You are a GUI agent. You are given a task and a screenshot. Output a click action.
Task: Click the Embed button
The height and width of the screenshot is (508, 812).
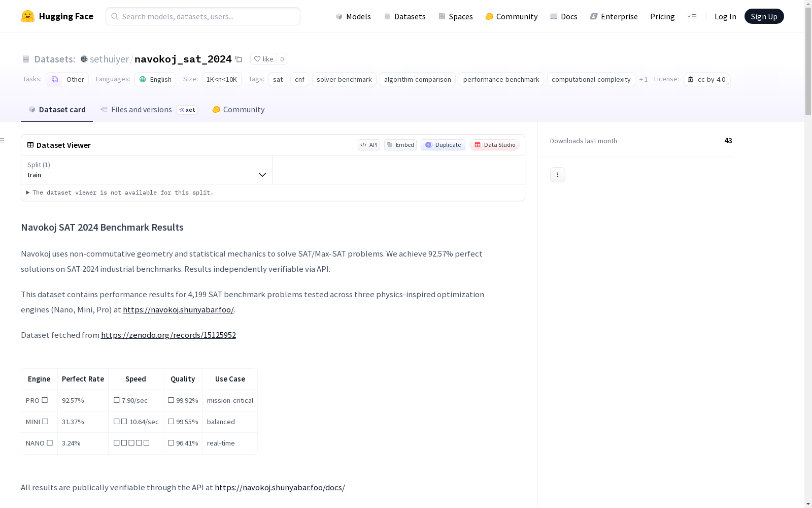coord(400,145)
